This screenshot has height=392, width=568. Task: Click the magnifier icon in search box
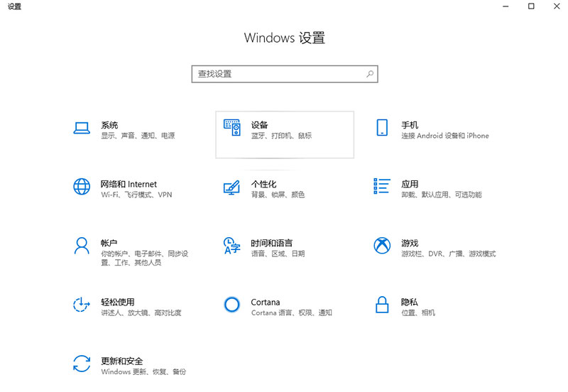(370, 74)
